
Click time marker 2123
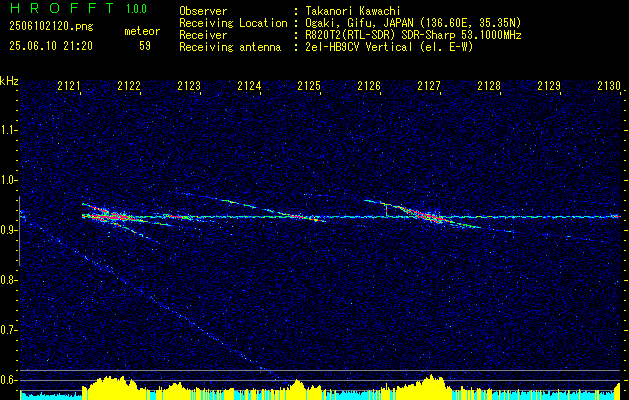pos(189,86)
